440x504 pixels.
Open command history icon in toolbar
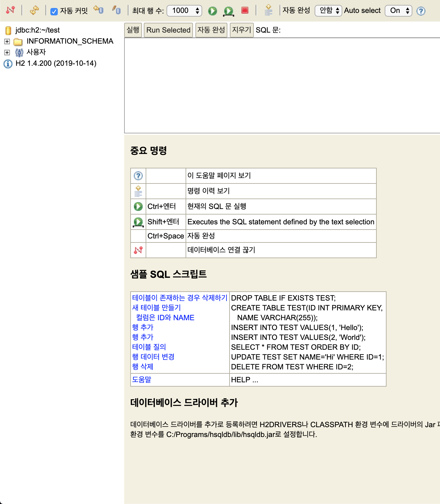(269, 10)
